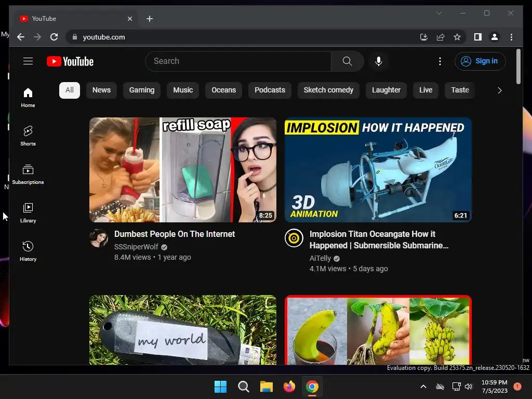Click Chrome icon in taskbar

pyautogui.click(x=312, y=387)
